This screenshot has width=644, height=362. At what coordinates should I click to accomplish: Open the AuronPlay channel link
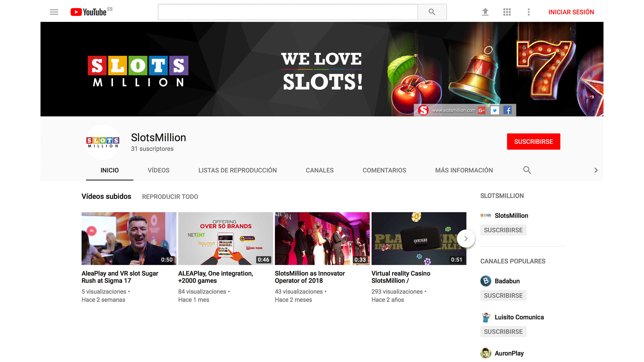click(x=509, y=353)
